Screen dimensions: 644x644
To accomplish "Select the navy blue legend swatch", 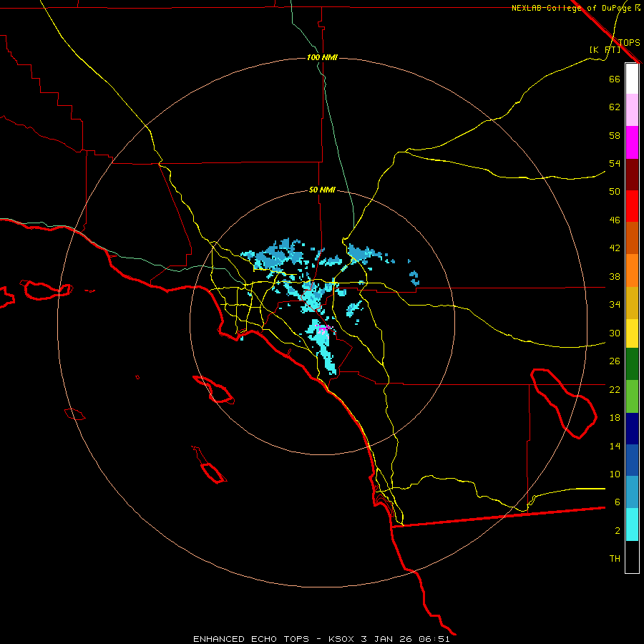I will pyautogui.click(x=632, y=429).
